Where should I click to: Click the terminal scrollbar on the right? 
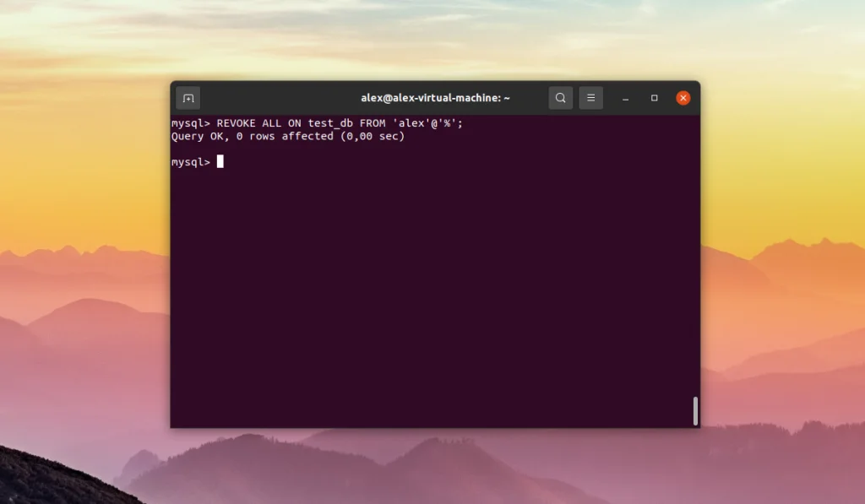(x=694, y=411)
